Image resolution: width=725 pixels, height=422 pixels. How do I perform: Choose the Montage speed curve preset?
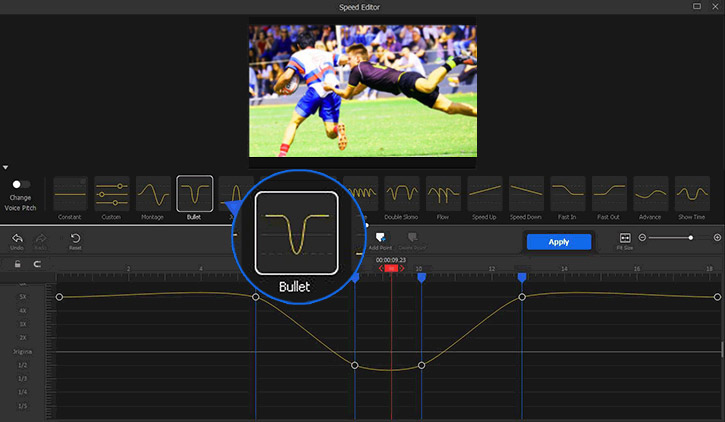coord(154,194)
